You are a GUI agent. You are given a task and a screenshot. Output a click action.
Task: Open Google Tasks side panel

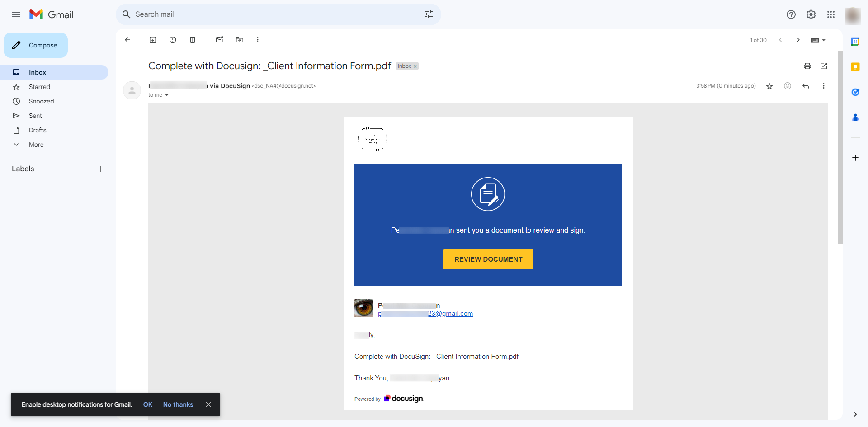(x=855, y=92)
